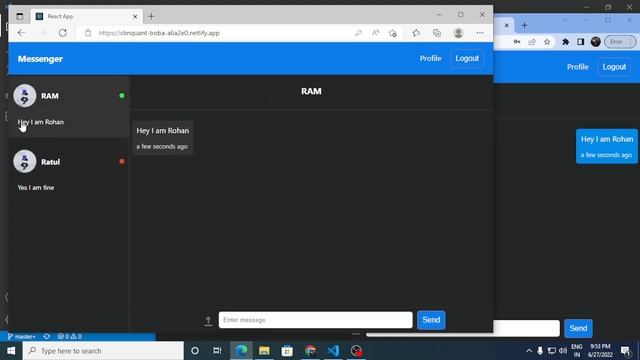The image size is (640, 360).
Task: Click received message Hey I am Rohan
Action: (162, 138)
